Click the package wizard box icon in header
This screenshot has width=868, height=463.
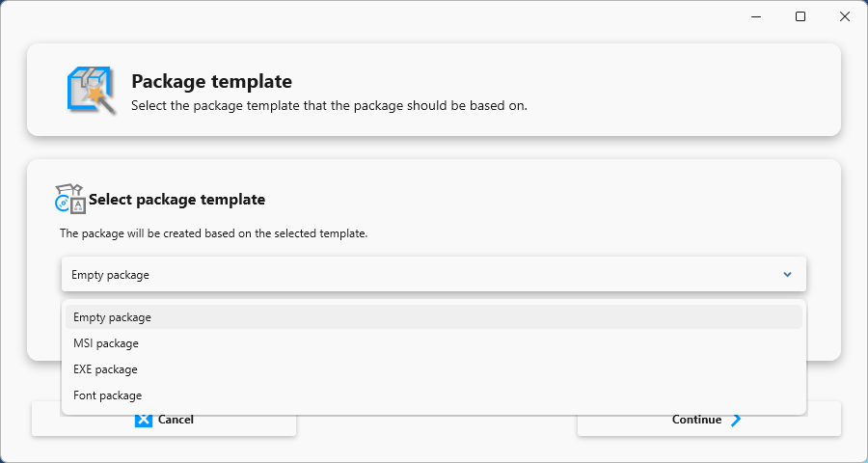coord(91,91)
